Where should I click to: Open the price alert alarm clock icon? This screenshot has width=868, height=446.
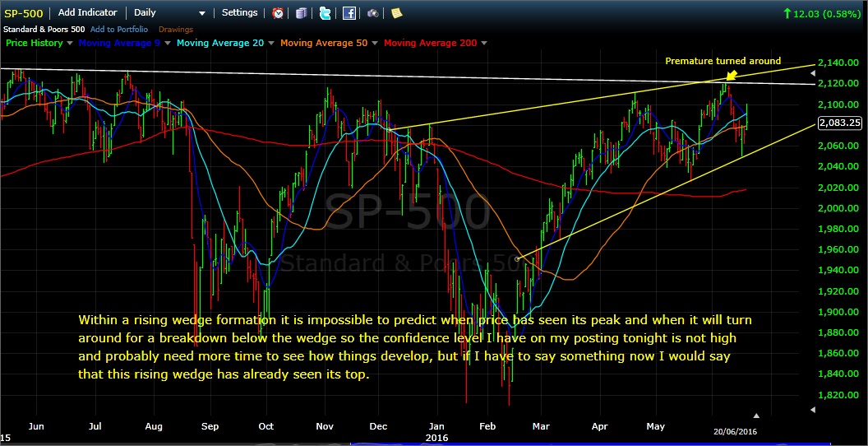point(277,12)
